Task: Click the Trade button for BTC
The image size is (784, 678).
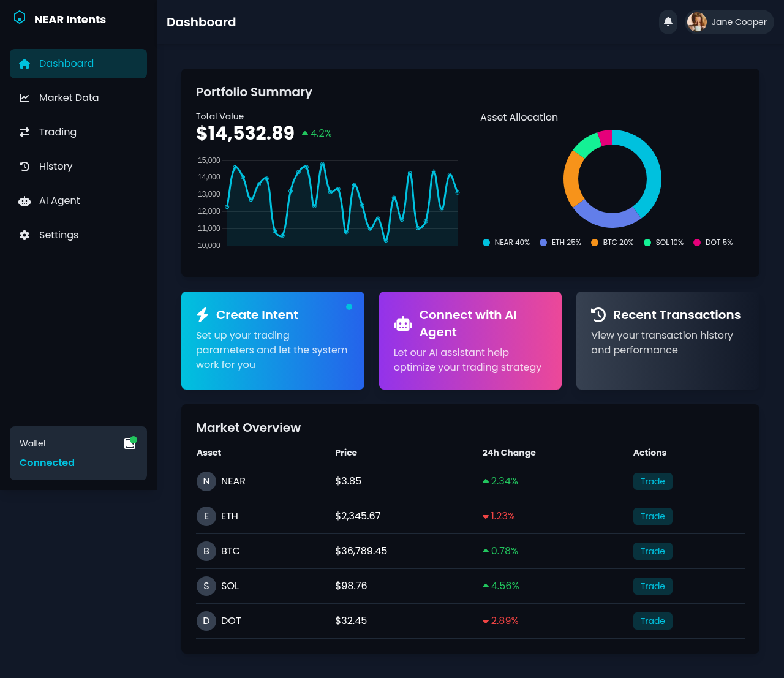Action: point(652,551)
